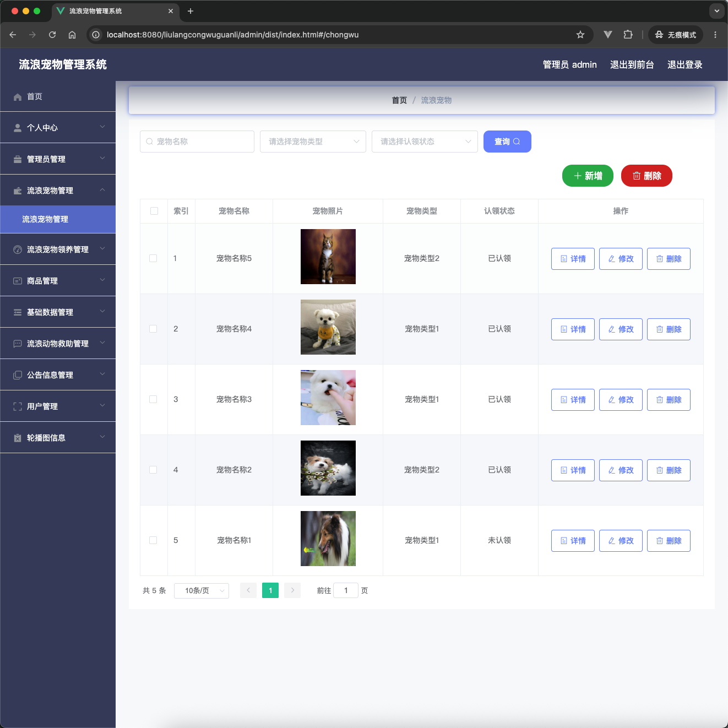Click the icon beside 流浪宠物领养管理
Image resolution: width=728 pixels, height=728 pixels.
pos(18,249)
